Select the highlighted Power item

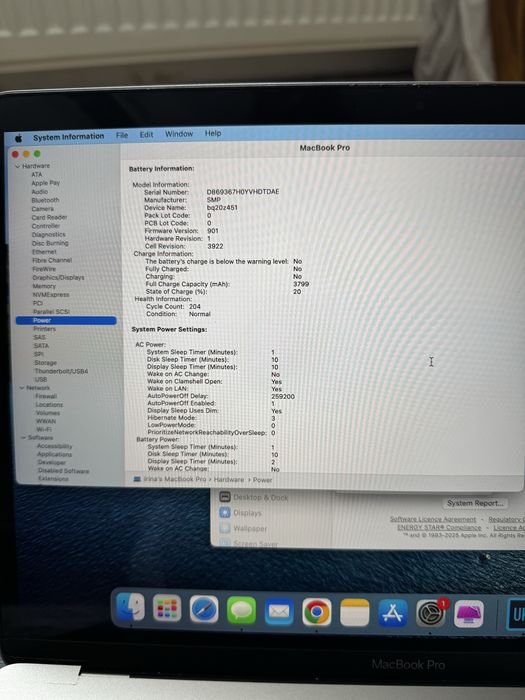coord(66,320)
